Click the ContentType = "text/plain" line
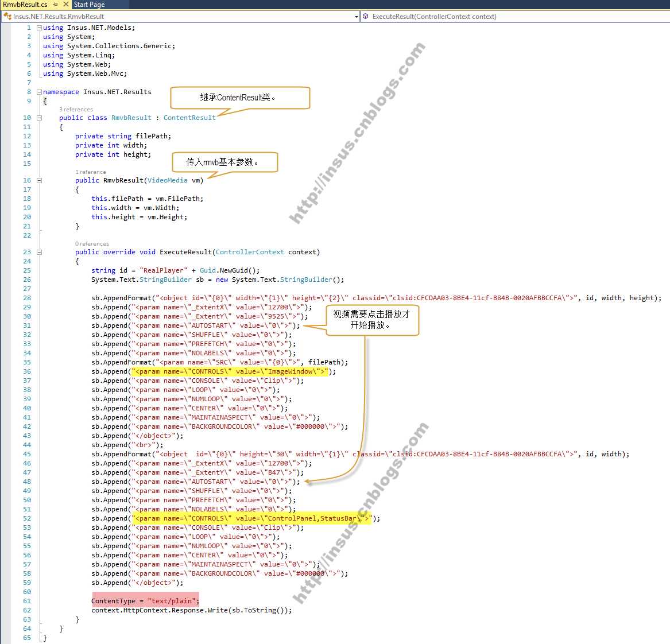 coord(145,601)
